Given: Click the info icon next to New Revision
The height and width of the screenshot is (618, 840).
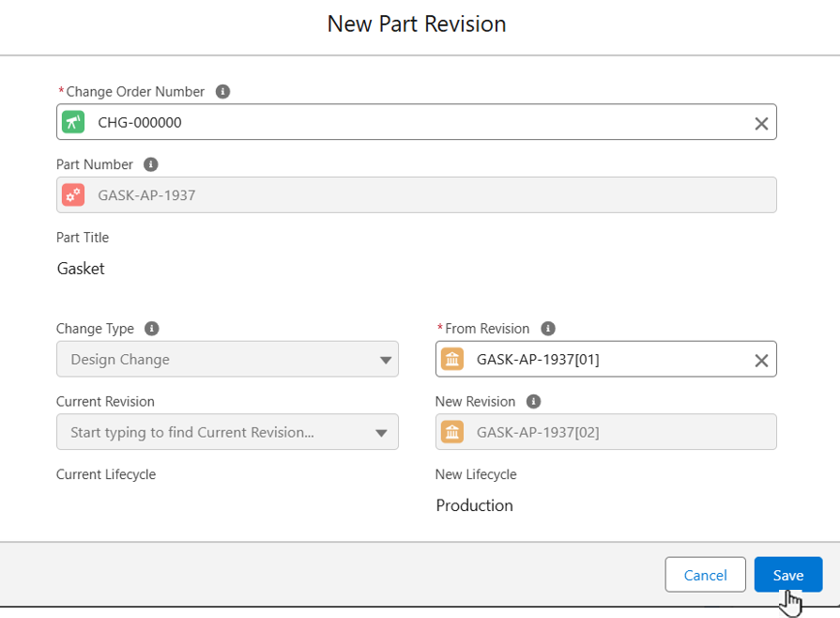Looking at the screenshot, I should [533, 402].
